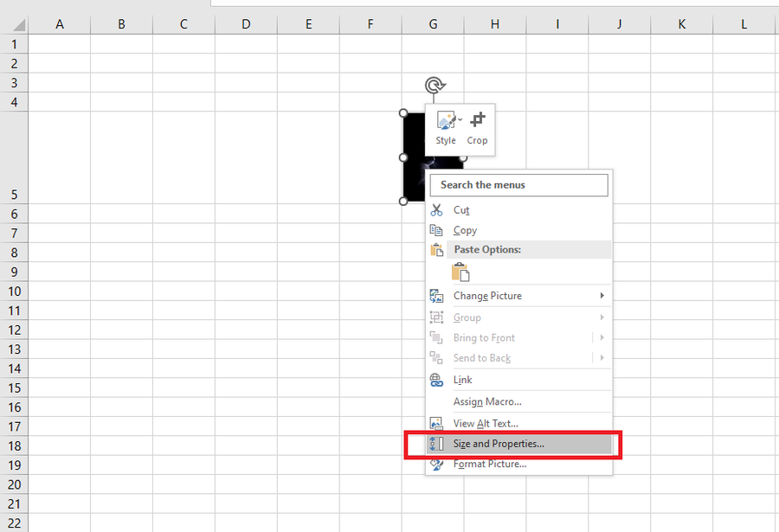Choose Change Picture menu entry
Image resolution: width=779 pixels, height=532 pixels.
(519, 296)
